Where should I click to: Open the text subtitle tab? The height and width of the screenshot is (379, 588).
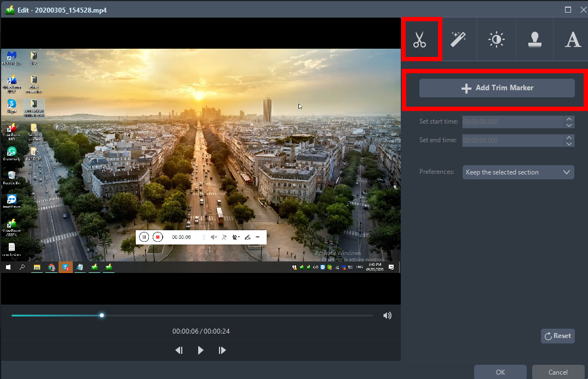point(573,40)
